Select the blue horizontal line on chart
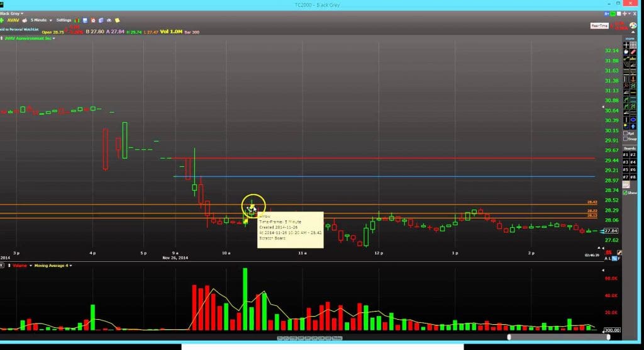644x350 pixels. point(384,176)
